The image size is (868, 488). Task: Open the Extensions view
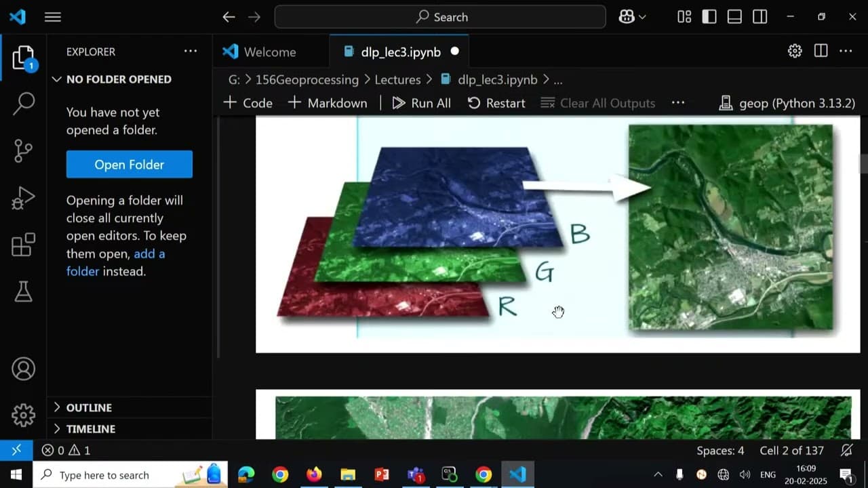pyautogui.click(x=23, y=245)
